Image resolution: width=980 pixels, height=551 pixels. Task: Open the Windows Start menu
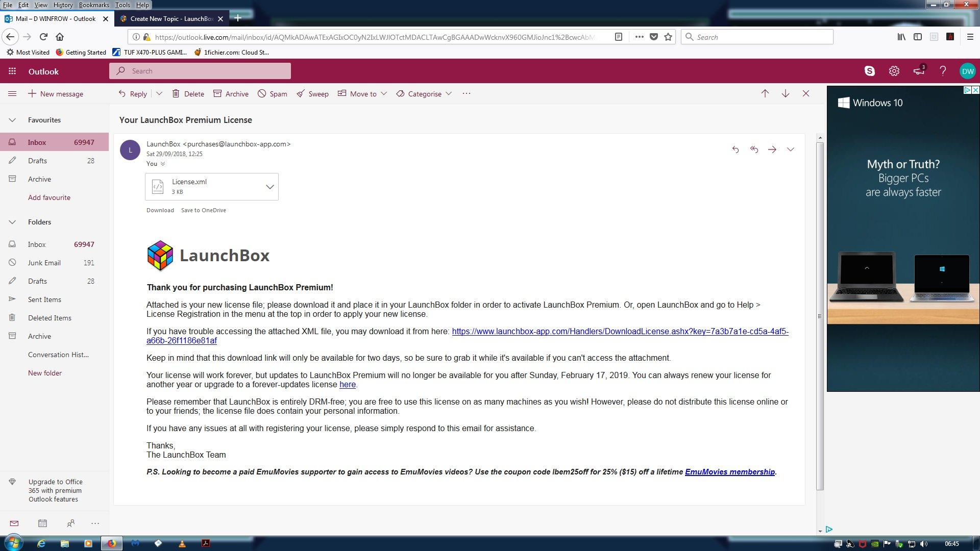pos(13,544)
